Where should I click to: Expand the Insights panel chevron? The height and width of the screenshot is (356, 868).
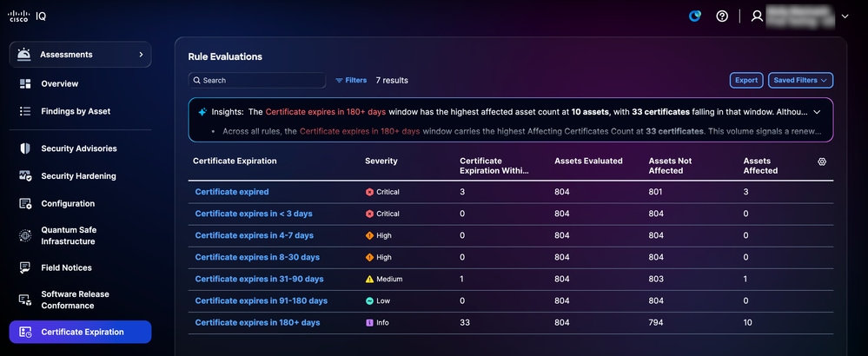point(817,112)
